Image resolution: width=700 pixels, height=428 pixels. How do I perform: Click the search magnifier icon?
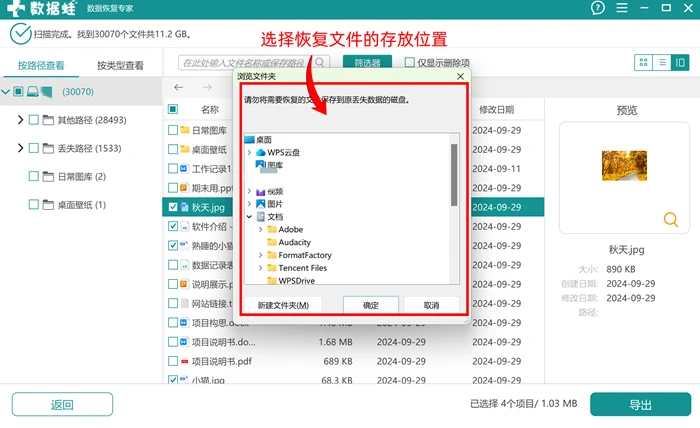point(320,62)
